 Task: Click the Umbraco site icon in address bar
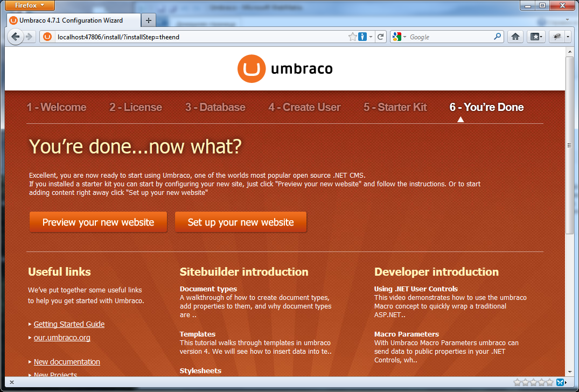click(47, 37)
